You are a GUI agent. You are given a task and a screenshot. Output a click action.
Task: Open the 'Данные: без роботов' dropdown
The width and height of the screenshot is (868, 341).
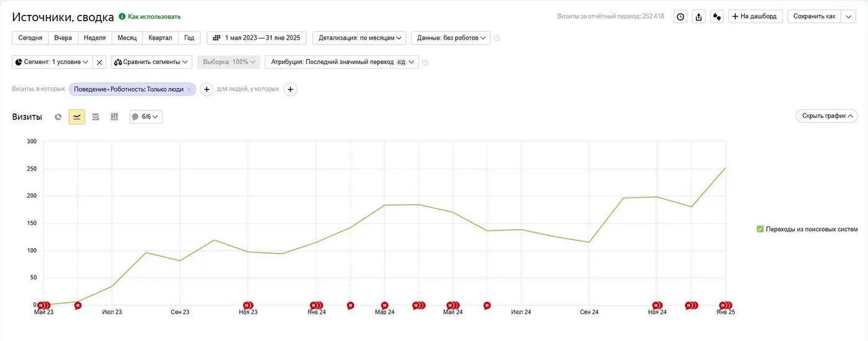pyautogui.click(x=451, y=38)
